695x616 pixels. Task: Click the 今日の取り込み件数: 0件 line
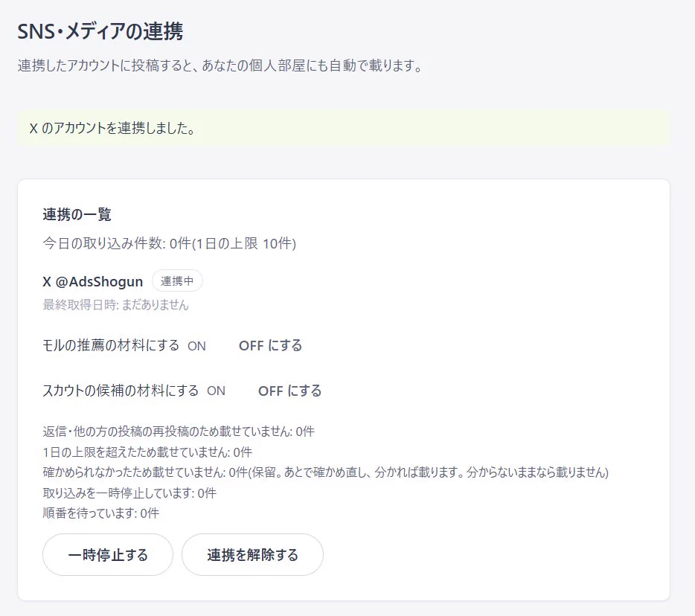coord(170,243)
